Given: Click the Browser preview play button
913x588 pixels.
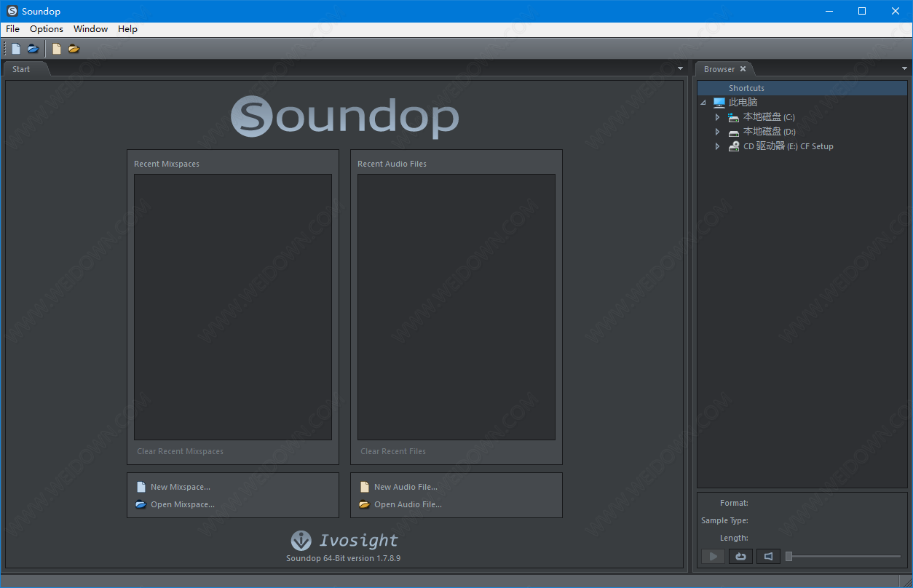Looking at the screenshot, I should click(713, 557).
